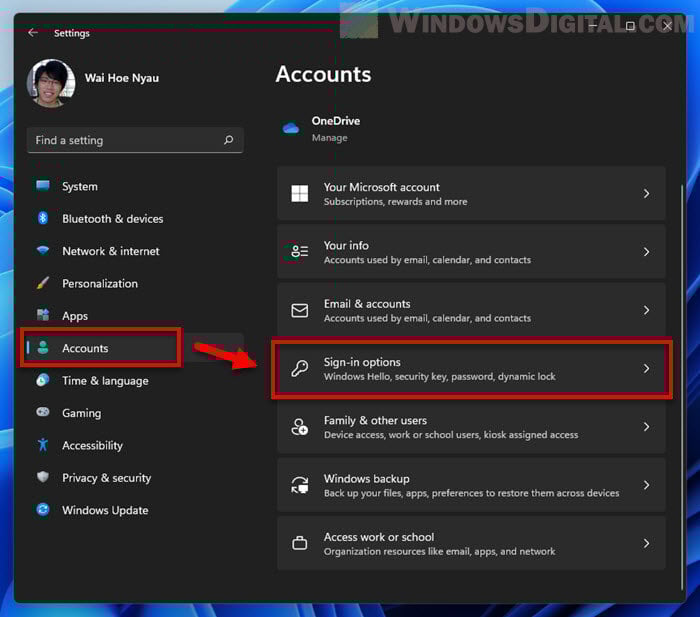Open Windows backup settings
Viewport: 700px width, 617px height.
click(471, 485)
